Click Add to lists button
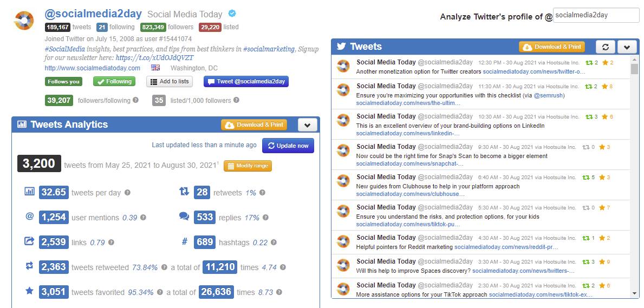Viewport: 644px width, 308px height. pyautogui.click(x=170, y=82)
